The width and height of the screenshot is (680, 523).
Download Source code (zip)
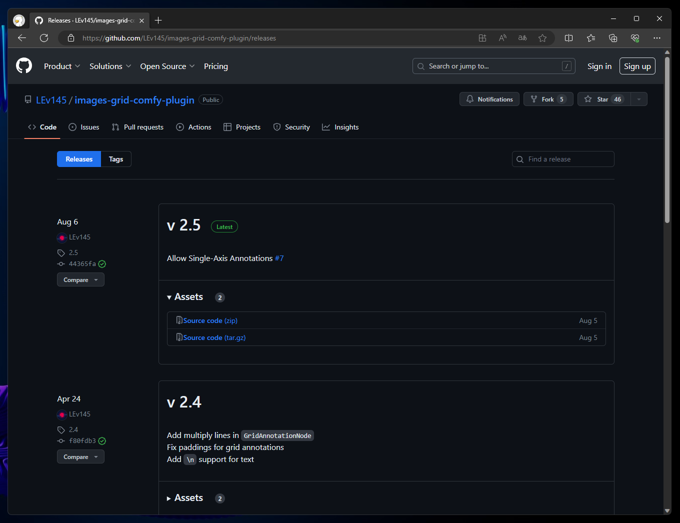(210, 320)
